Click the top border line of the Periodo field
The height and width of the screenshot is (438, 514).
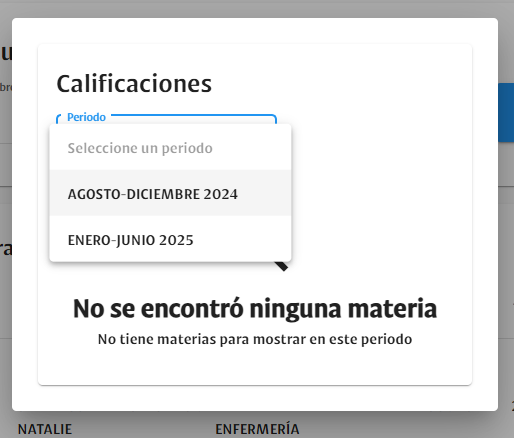point(193,115)
